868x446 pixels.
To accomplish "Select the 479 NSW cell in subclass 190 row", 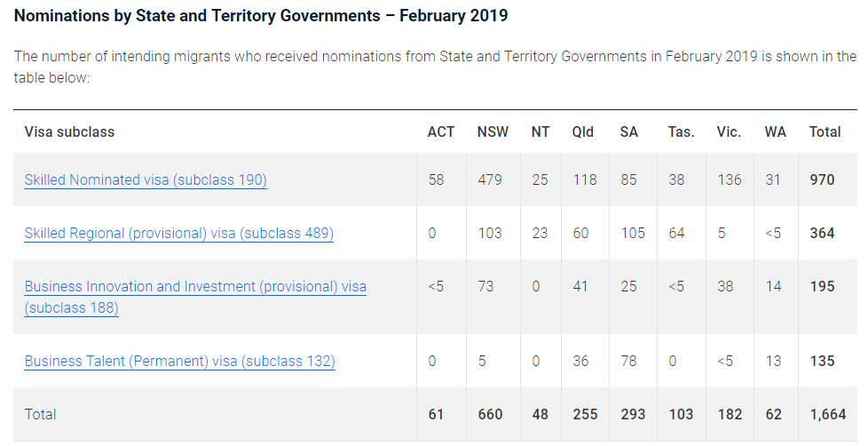I will coord(489,180).
